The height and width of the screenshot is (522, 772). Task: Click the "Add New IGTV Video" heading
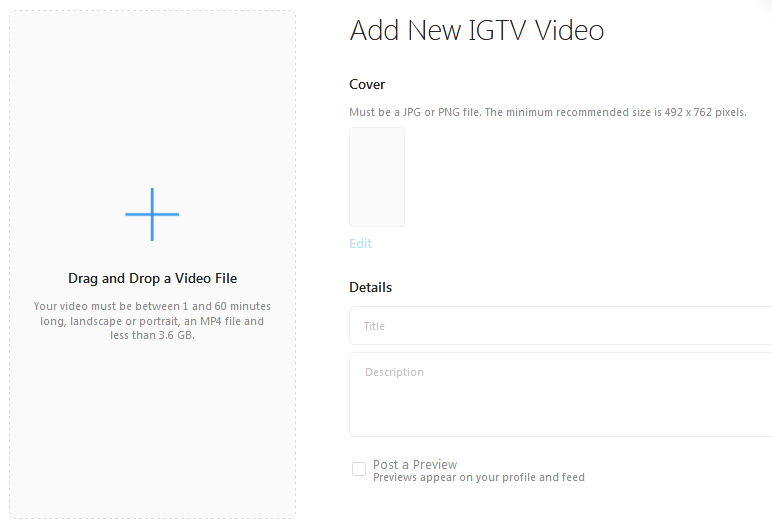[477, 30]
